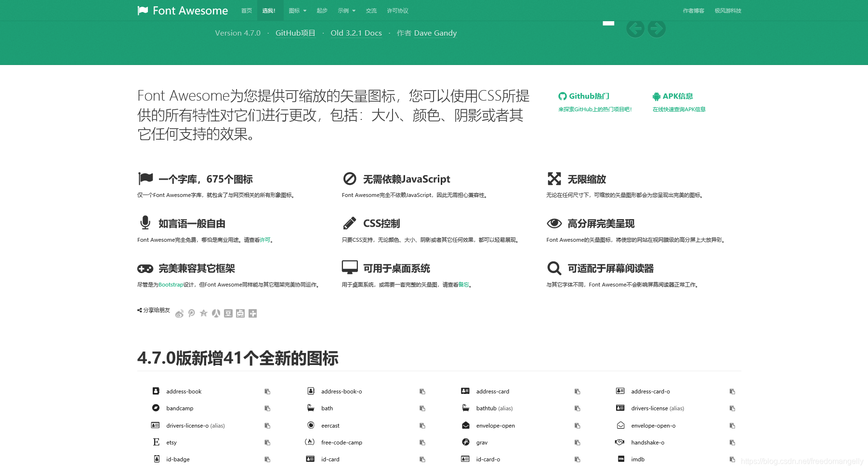Share via the Pinterest-style P icon
This screenshot has width=868, height=470.
coord(192,313)
